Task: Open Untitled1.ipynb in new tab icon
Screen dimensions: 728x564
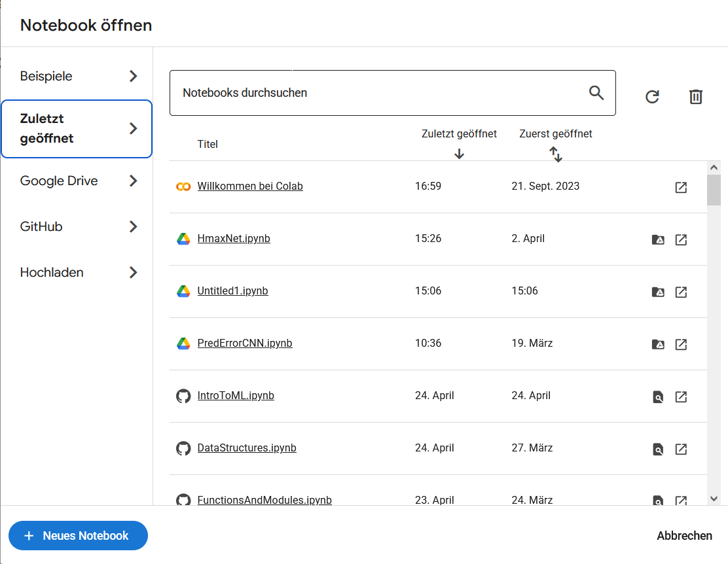Action: point(681,292)
